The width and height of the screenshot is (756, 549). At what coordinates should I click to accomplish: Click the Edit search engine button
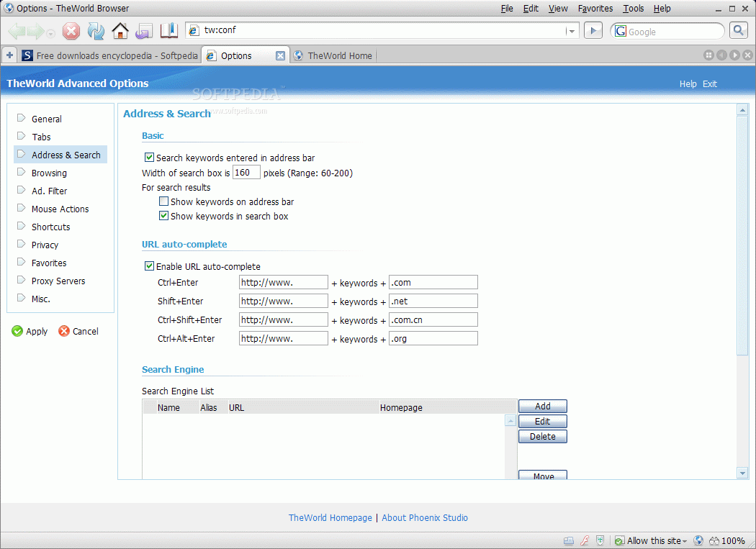coord(542,421)
